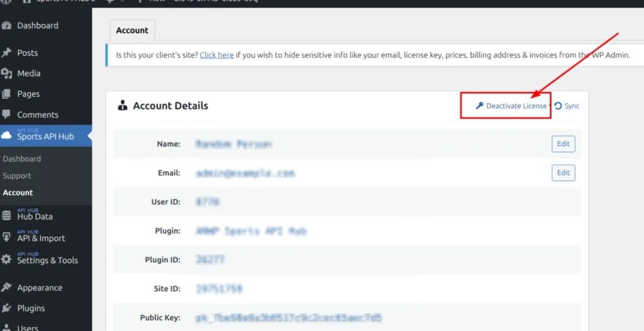Viewport: 644px width, 331px height.
Task: Click the blurred Site ID value
Action: click(219, 289)
